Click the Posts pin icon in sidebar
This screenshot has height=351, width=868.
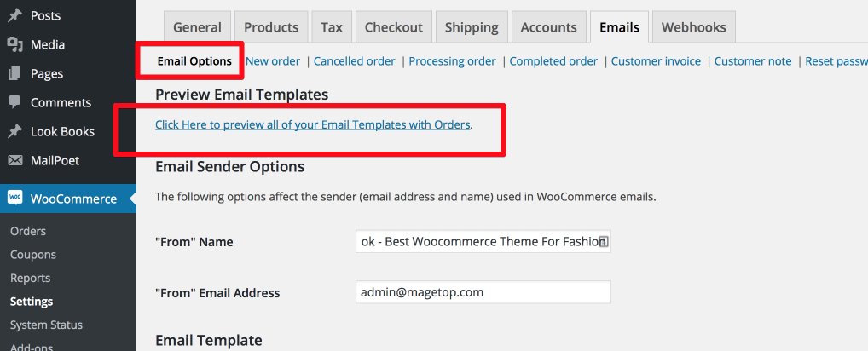15,16
